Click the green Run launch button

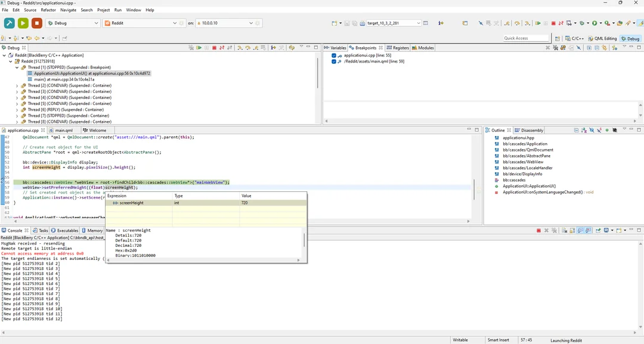tap(23, 23)
